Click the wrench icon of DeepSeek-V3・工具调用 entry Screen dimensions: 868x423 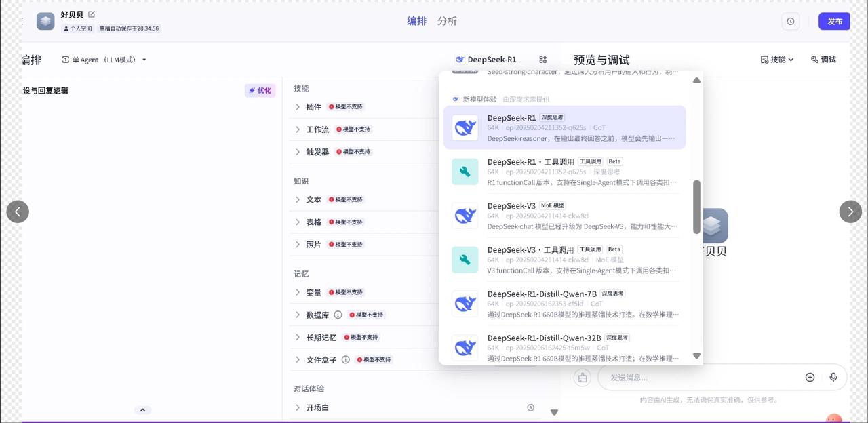pos(465,260)
